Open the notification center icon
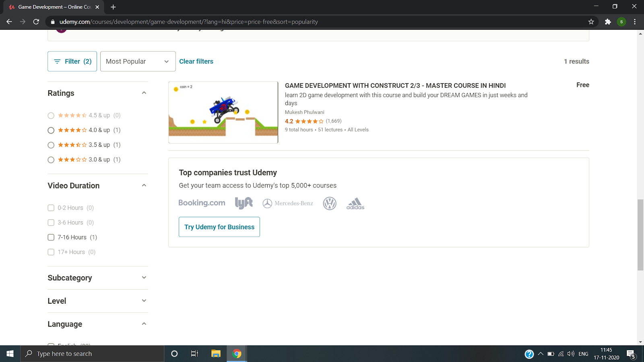This screenshot has width=644, height=362. point(631,354)
